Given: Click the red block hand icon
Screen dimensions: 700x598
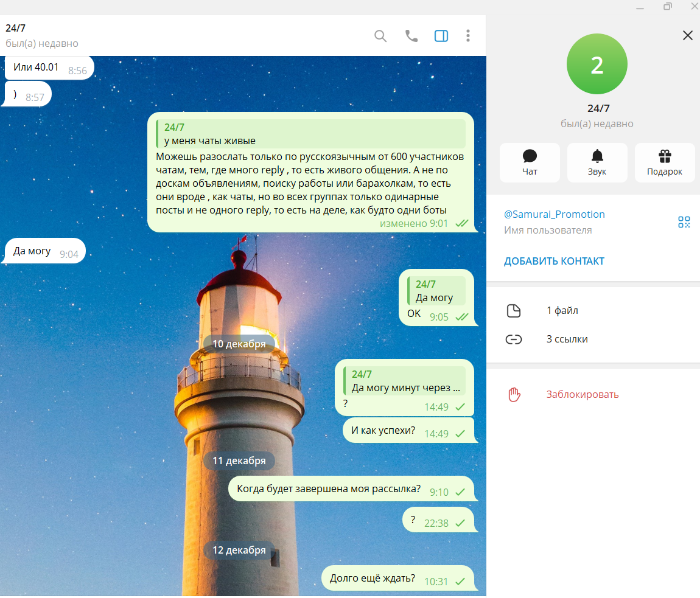Looking at the screenshot, I should [514, 394].
